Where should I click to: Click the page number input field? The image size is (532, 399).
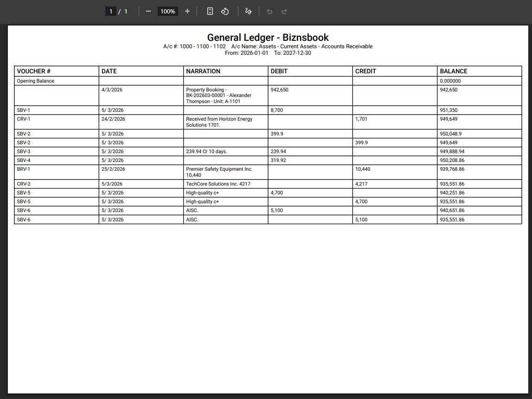110,11
